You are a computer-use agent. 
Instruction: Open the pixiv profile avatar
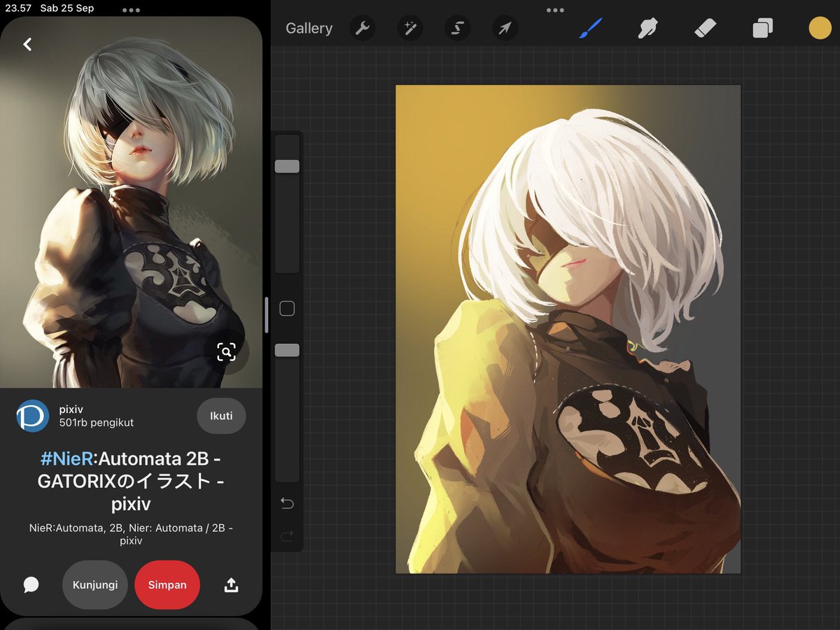pos(33,416)
